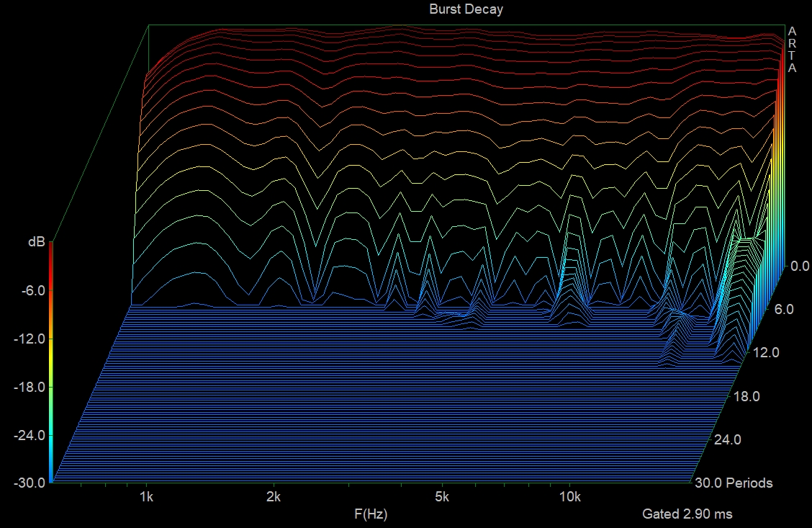Click the "Burst Decay" chart title
The width and height of the screenshot is (812, 528).
point(466,9)
